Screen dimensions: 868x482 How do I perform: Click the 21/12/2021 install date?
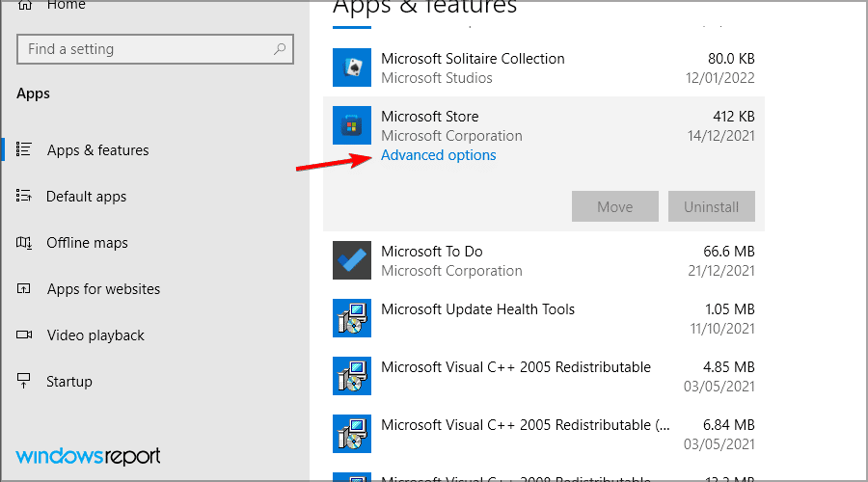[x=720, y=271]
